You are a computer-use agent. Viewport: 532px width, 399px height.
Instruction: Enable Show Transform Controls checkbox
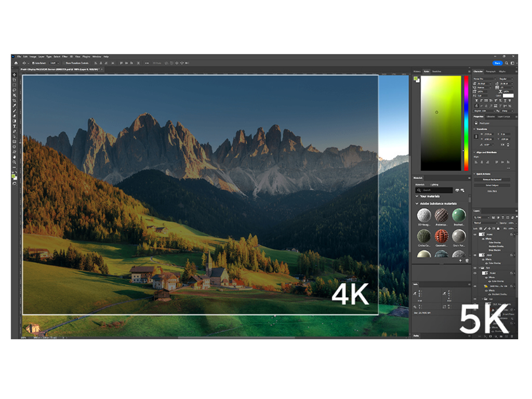tap(64, 63)
